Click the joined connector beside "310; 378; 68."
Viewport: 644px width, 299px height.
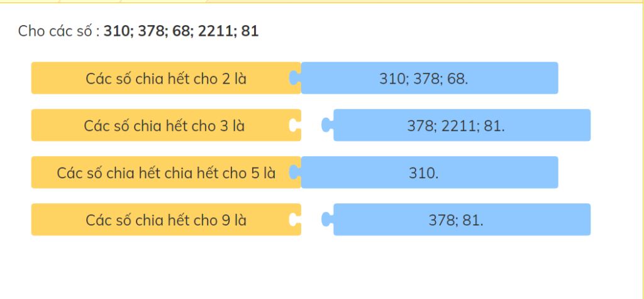tap(295, 78)
